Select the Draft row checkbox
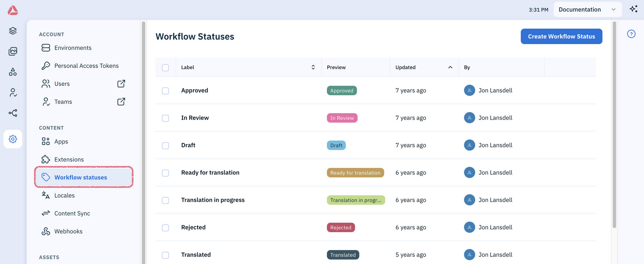The width and height of the screenshot is (644, 264). (x=165, y=145)
